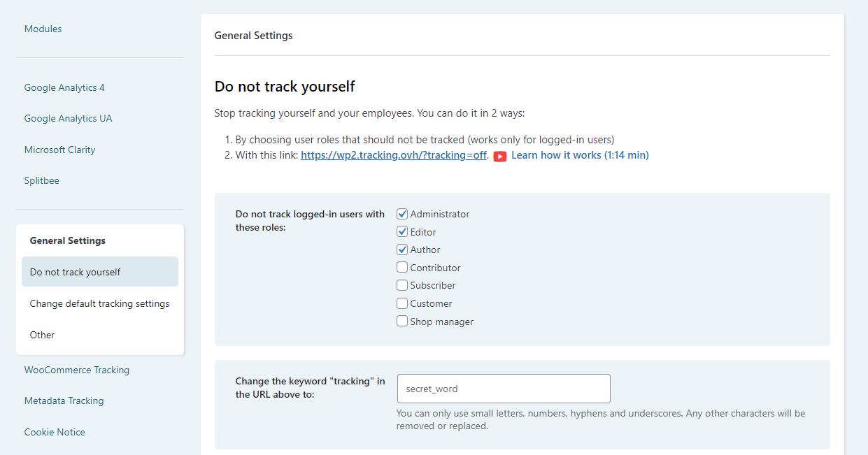868x455 pixels.
Task: Click the tracking=off URL link
Action: pos(393,155)
